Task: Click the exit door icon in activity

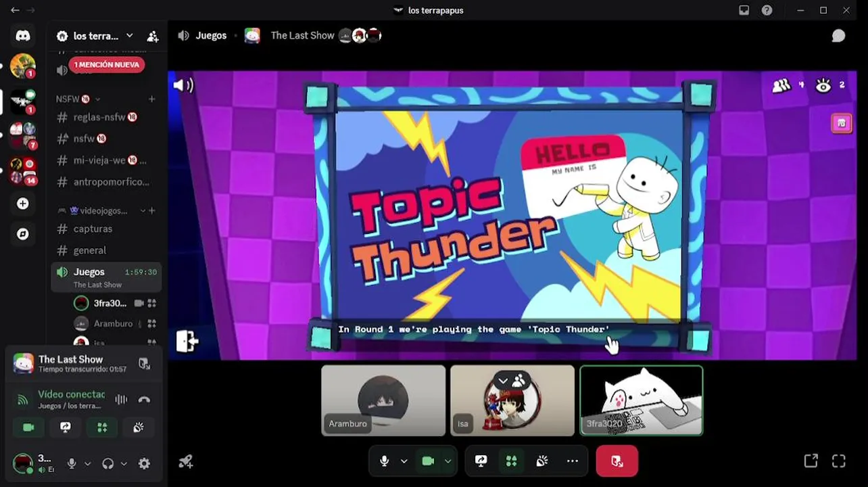Action: coord(187,341)
